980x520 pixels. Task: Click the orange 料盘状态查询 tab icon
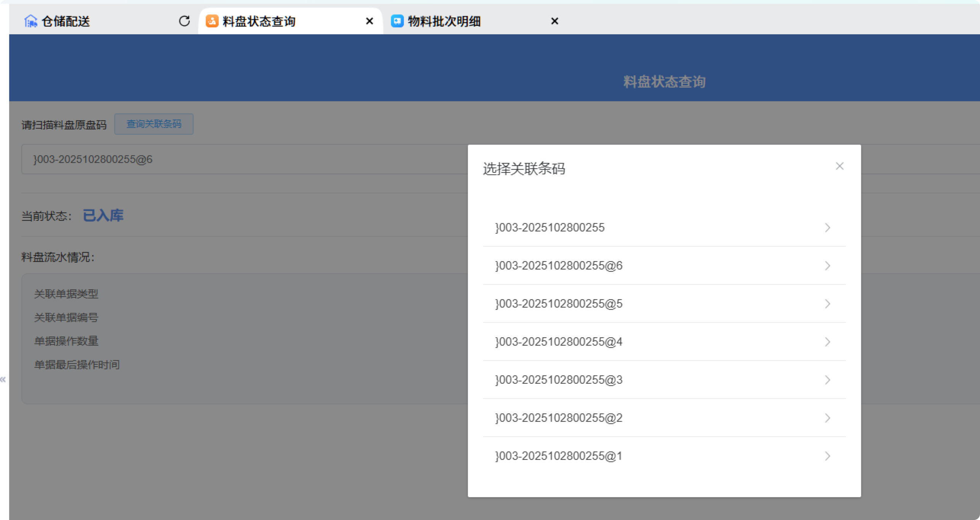click(212, 21)
